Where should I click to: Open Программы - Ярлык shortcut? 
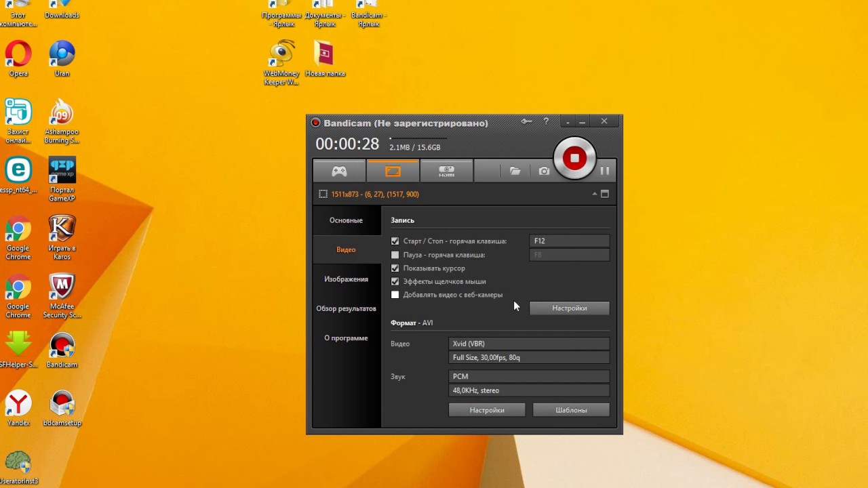(281, 14)
